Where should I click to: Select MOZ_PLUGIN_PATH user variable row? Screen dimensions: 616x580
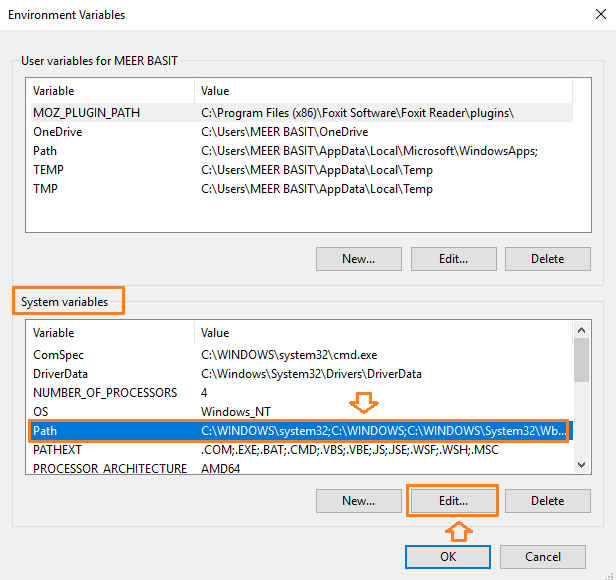(x=86, y=113)
